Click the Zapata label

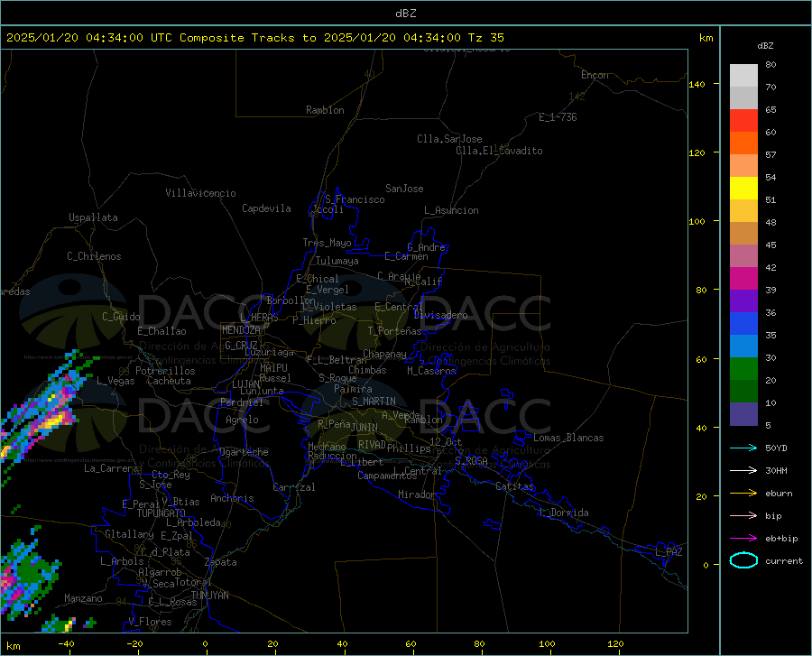[221, 562]
